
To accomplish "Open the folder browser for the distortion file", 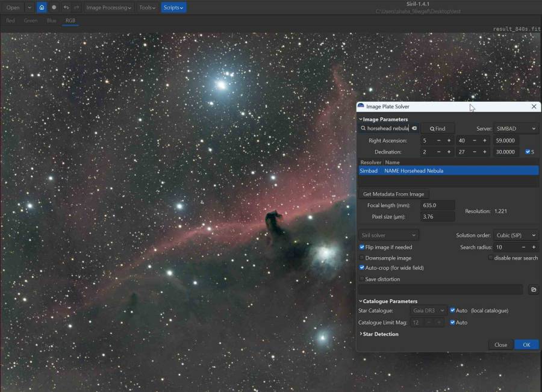I will point(533,290).
